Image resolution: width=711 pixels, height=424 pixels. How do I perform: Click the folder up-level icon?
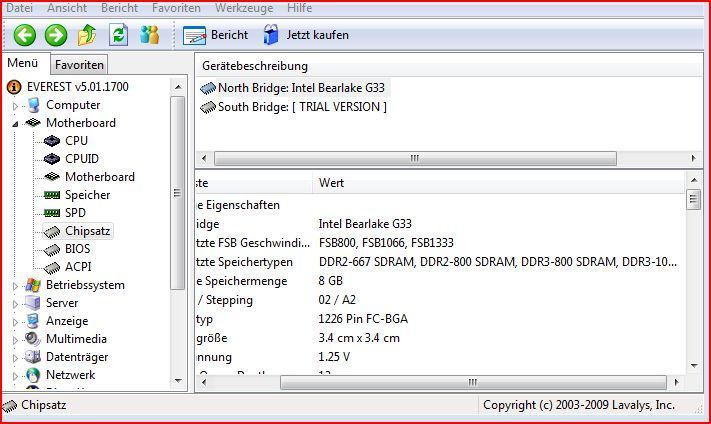87,35
